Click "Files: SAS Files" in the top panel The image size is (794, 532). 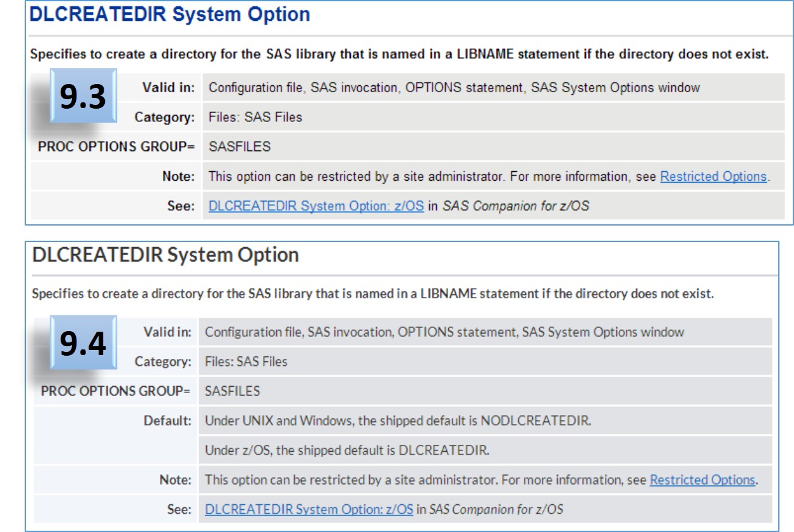(255, 118)
